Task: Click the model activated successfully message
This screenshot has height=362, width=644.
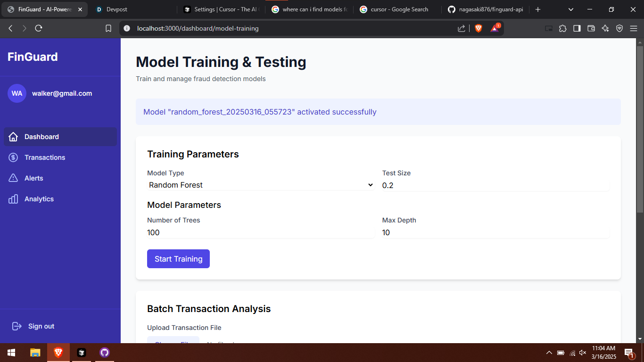Action: coord(260,112)
